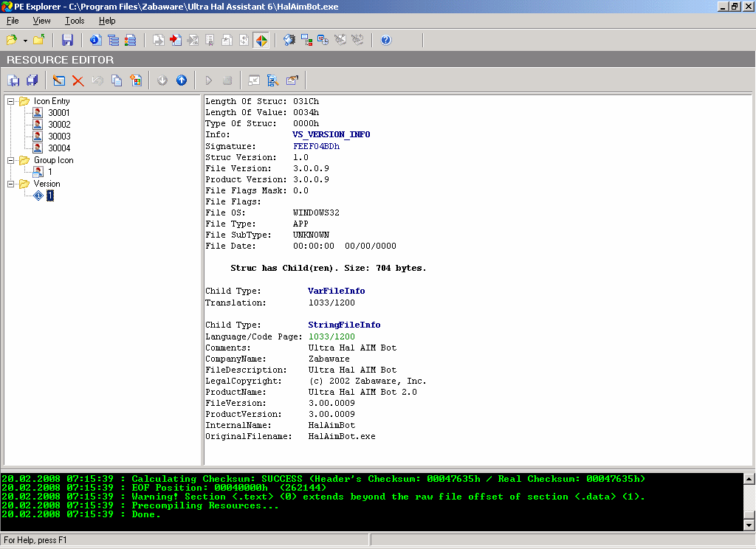Open the dropdown arrow beside Open File

[x=25, y=41]
